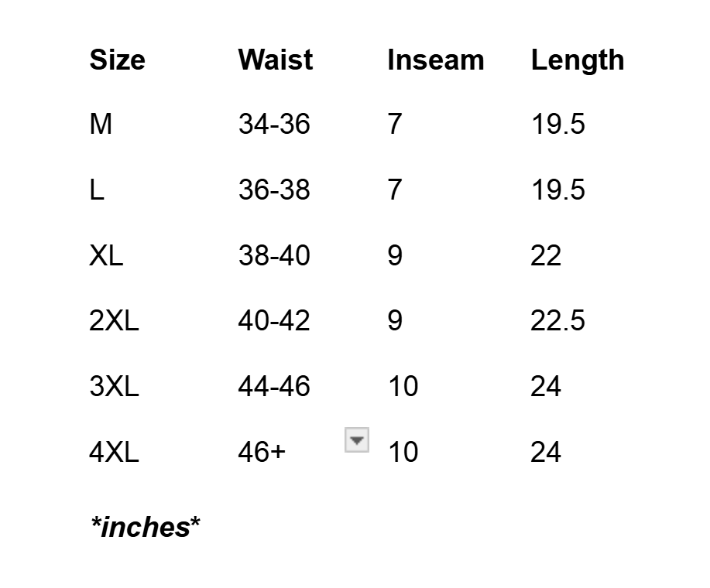Select the 3XL size row label

(114, 386)
